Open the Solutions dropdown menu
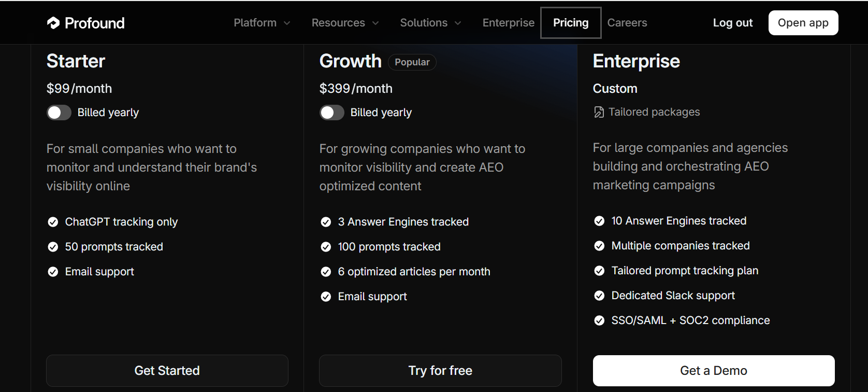Screen dimensions: 868x392 [x=430, y=22]
